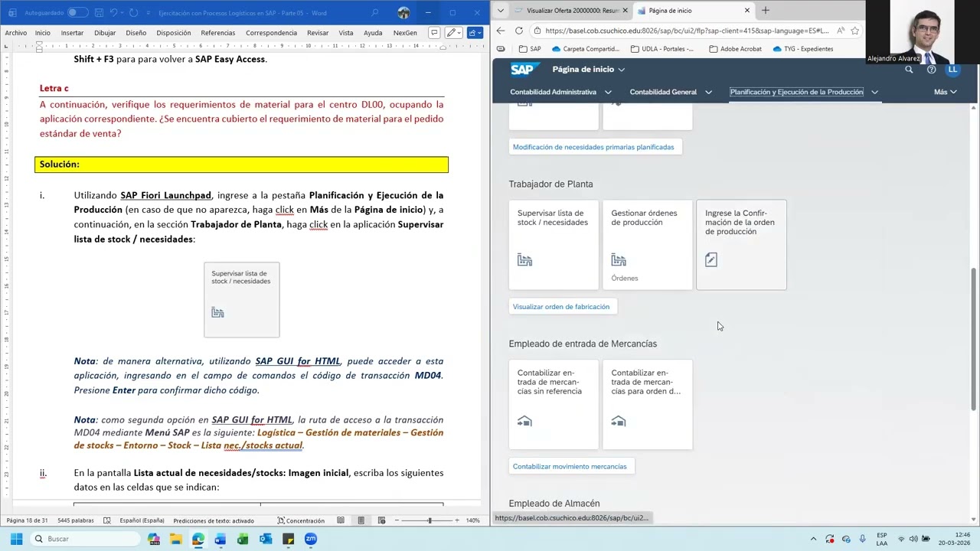Enable Concentración focus mode in Word

pos(301,520)
